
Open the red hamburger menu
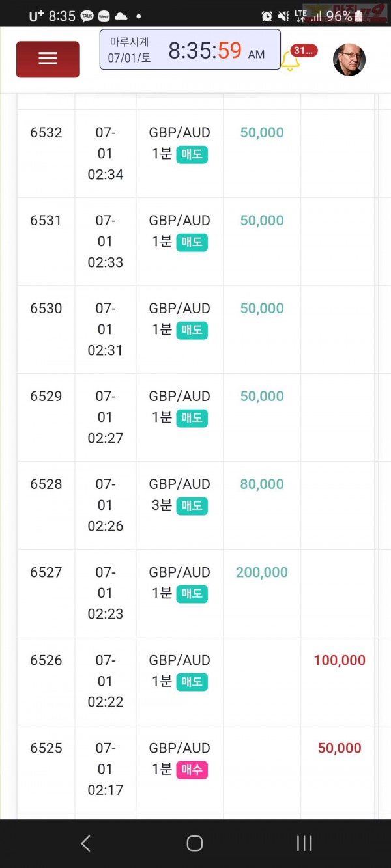click(48, 59)
